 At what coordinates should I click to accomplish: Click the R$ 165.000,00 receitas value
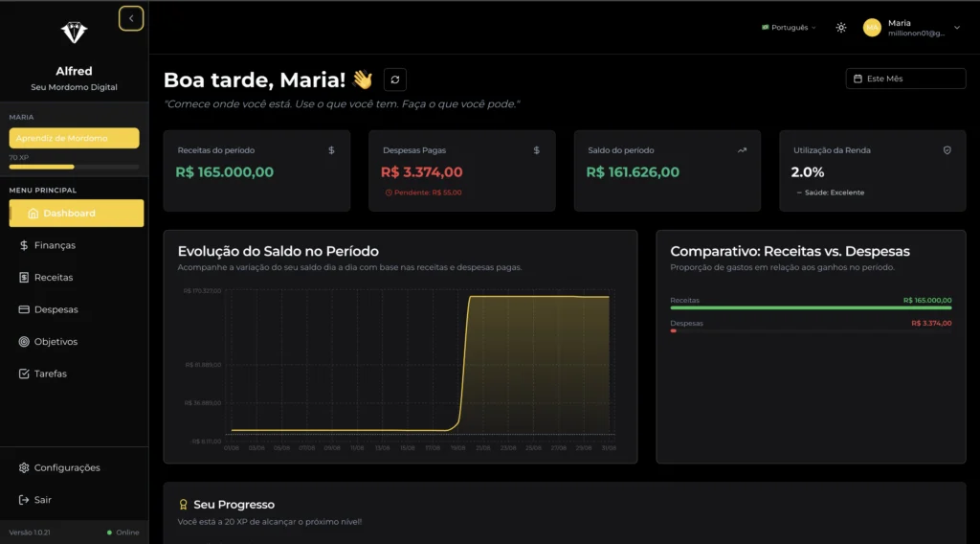(224, 172)
